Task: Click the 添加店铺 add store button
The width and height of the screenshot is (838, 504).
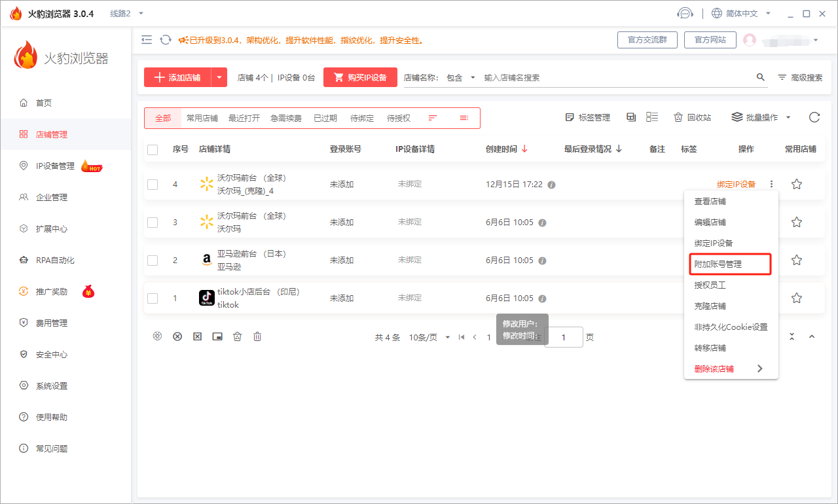Action: tap(180, 77)
